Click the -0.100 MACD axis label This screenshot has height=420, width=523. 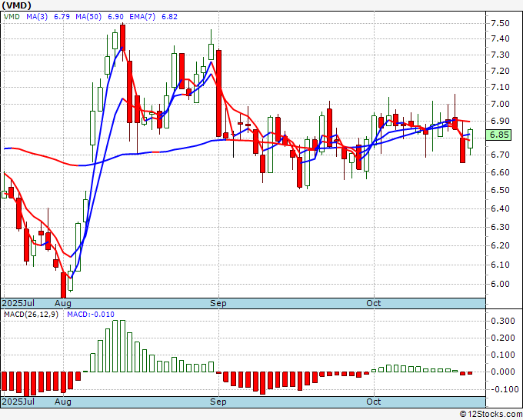(501, 389)
